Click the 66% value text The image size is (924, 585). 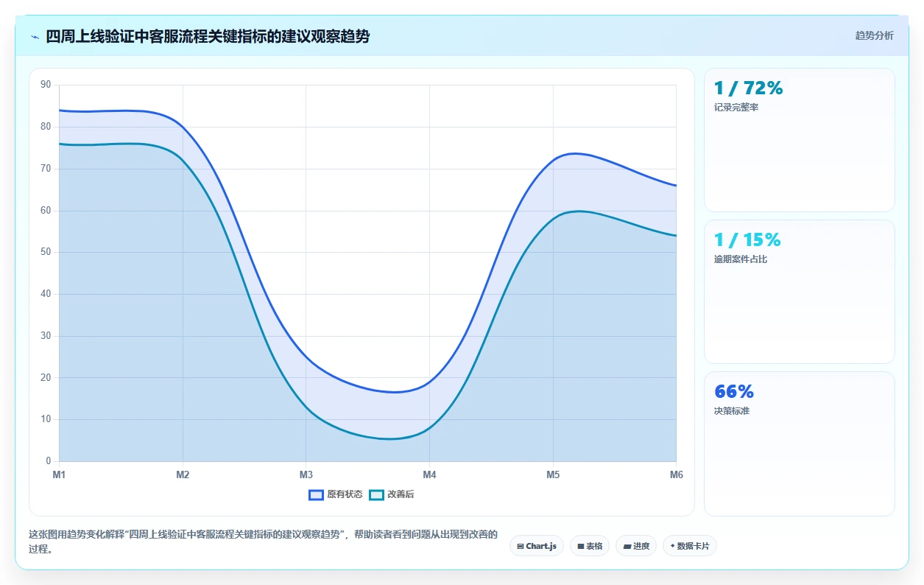[734, 392]
